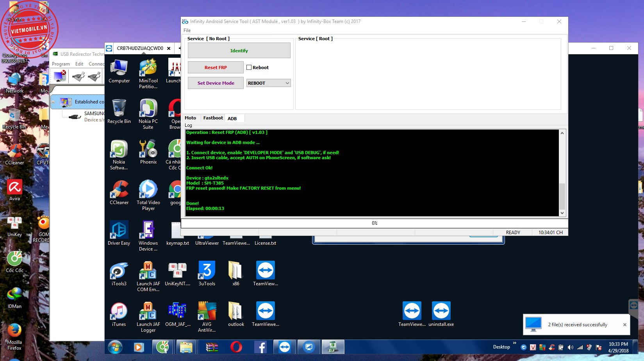Open Launch JAF COM Em shortcut
This screenshot has height=361, width=644.
click(x=148, y=276)
